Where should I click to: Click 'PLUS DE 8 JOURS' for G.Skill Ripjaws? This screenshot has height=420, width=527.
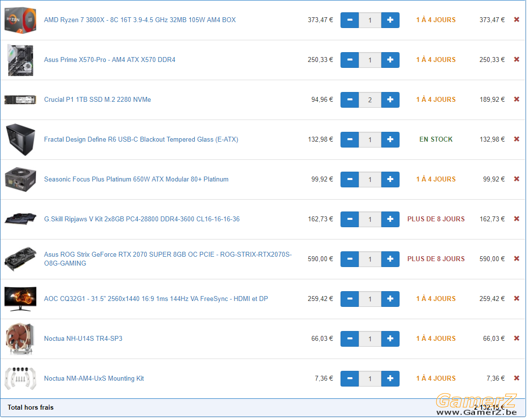436,219
